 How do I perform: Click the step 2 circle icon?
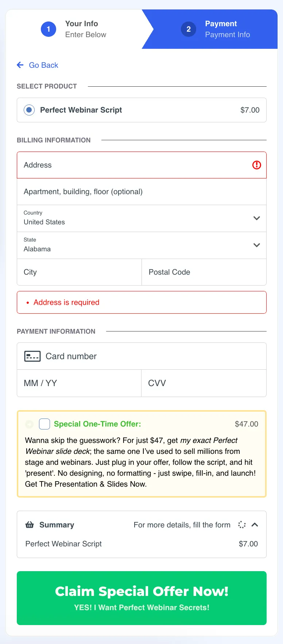tap(189, 29)
